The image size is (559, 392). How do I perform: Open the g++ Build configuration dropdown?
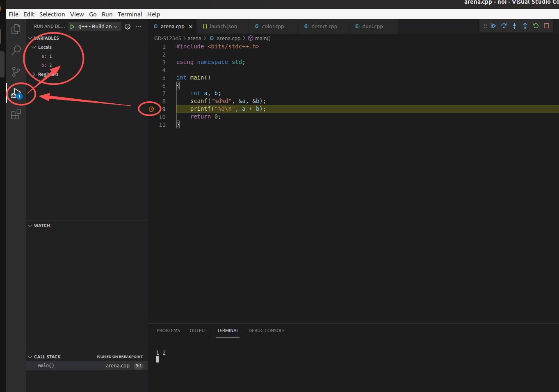(98, 27)
